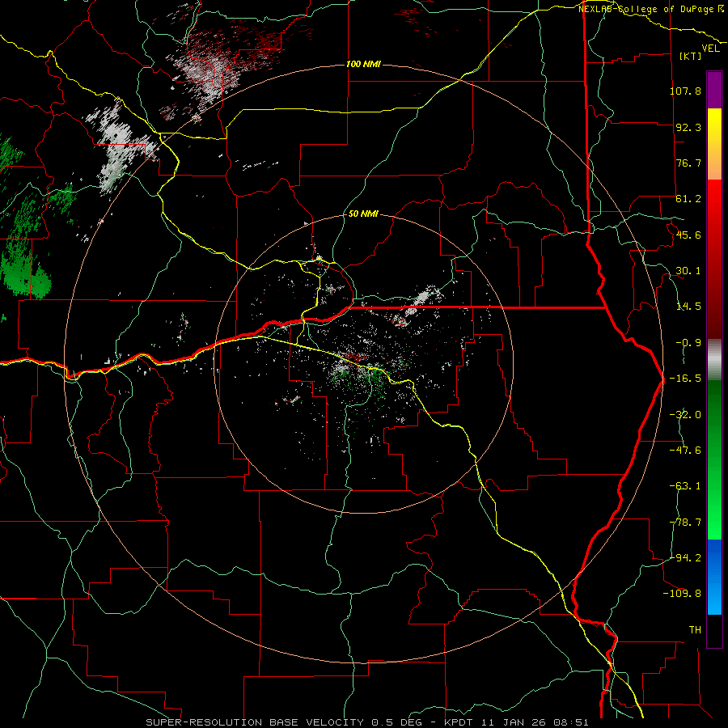
Task: Click the -32.0 value on velocity scale
Action: [x=685, y=414]
